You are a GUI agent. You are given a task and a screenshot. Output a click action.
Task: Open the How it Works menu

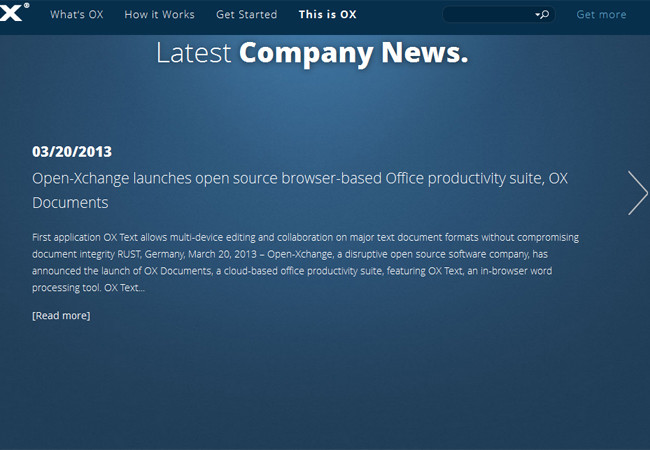pos(160,15)
